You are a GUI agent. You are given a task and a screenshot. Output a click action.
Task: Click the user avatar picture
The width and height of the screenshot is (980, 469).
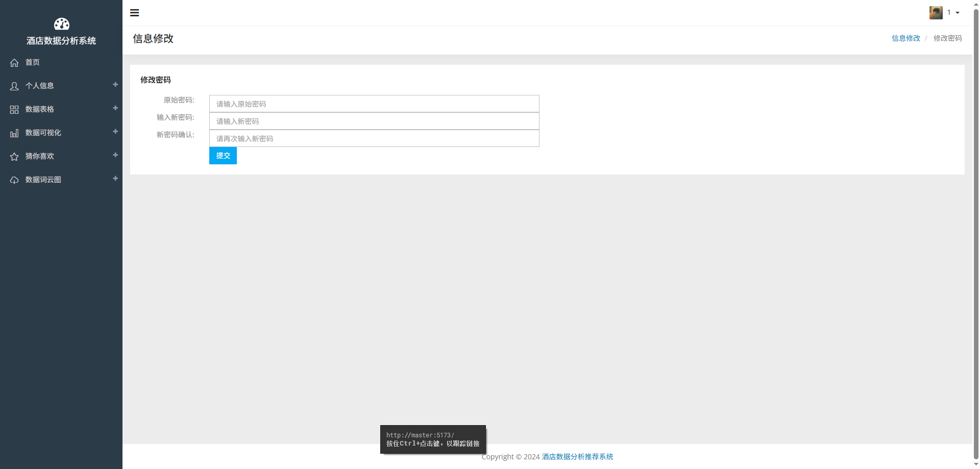pos(936,13)
